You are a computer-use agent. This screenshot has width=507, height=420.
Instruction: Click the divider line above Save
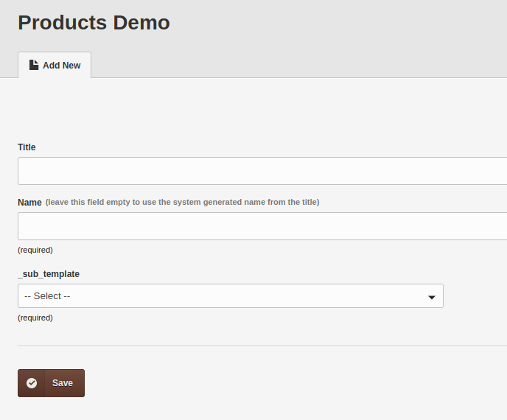pyautogui.click(x=262, y=346)
